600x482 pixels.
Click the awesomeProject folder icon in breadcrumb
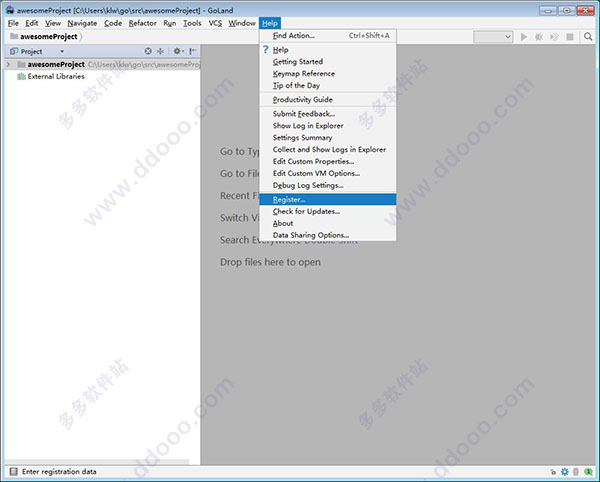tap(14, 36)
